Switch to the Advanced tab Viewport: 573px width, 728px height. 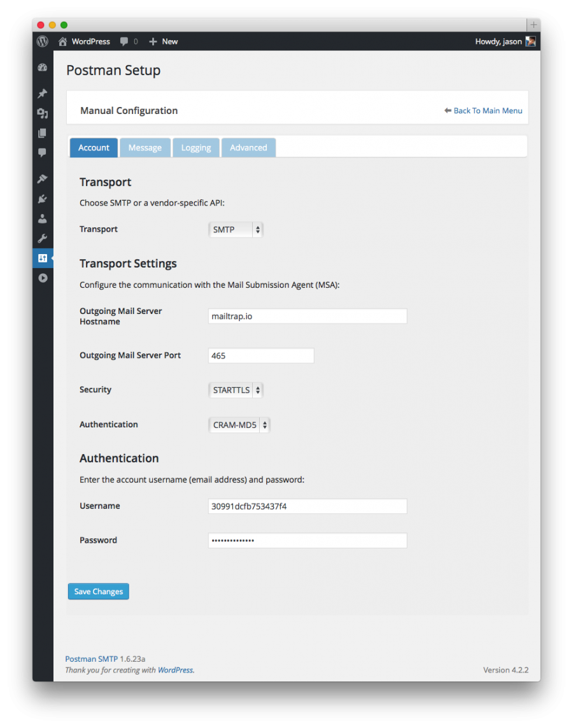pos(248,147)
